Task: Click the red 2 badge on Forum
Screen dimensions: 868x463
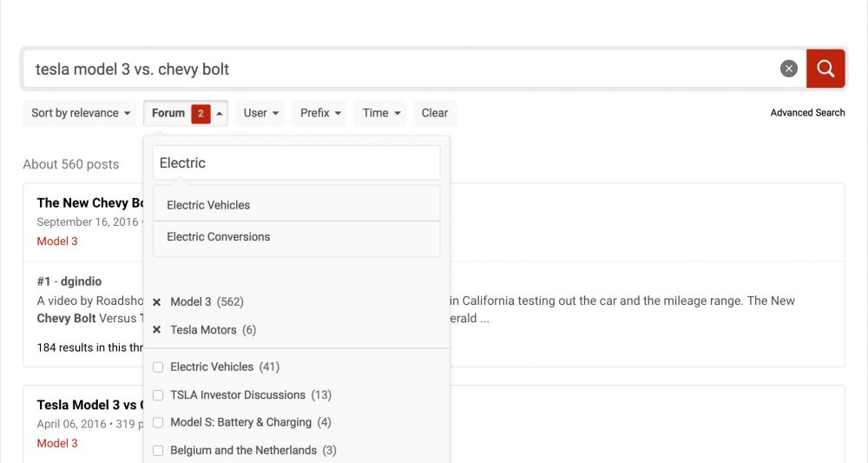Action: click(201, 113)
